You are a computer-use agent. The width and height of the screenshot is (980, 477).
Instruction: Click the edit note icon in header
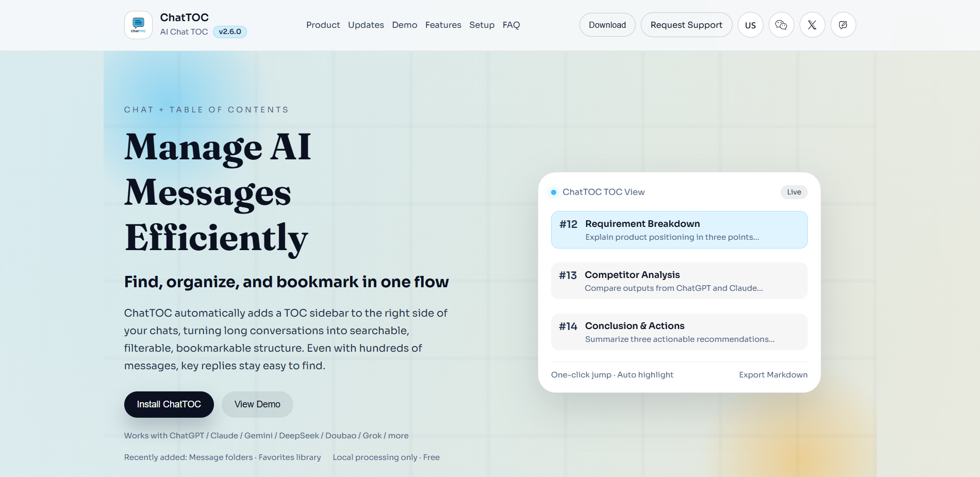843,25
